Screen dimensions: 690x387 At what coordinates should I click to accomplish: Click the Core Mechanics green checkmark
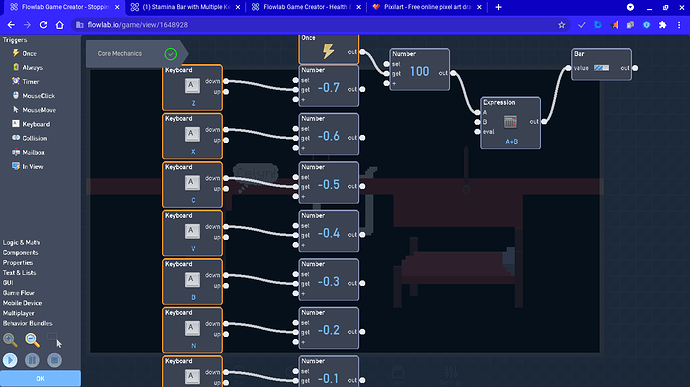(x=171, y=54)
